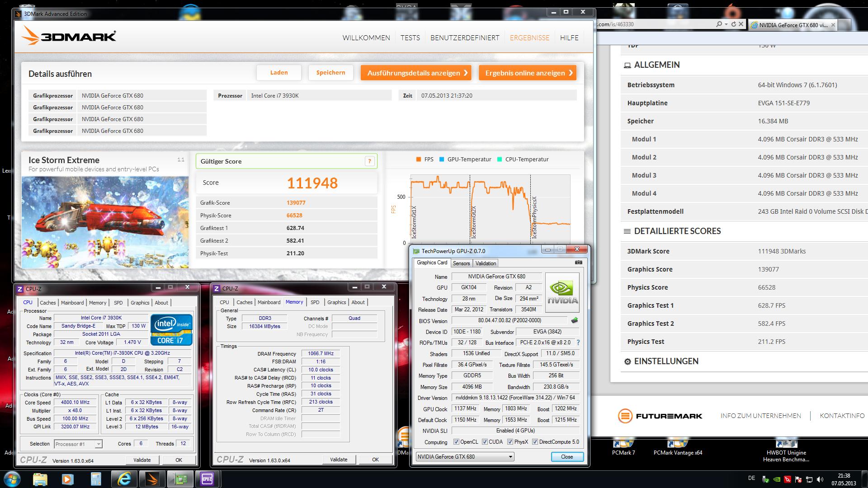Click the DE language indicator in the tray

[x=751, y=478]
